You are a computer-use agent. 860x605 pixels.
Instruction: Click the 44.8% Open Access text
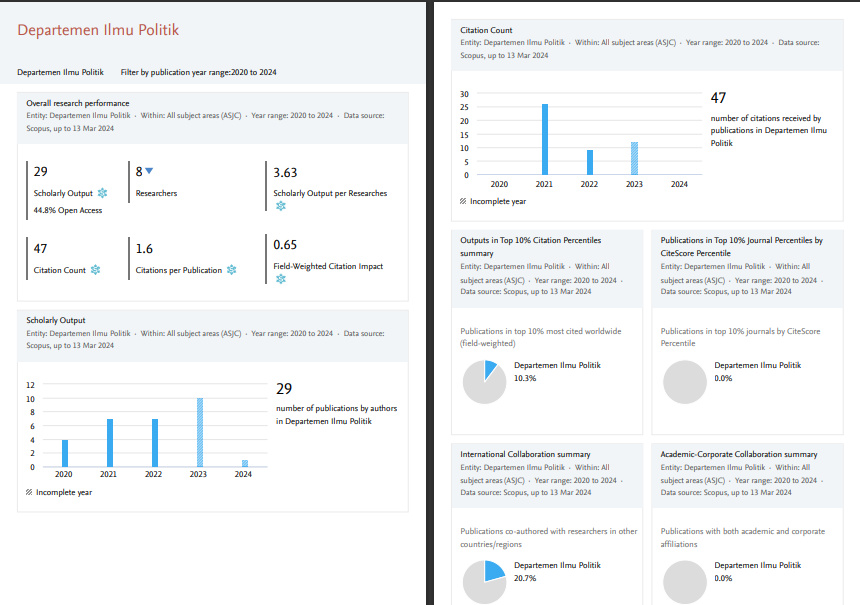pyautogui.click(x=67, y=210)
